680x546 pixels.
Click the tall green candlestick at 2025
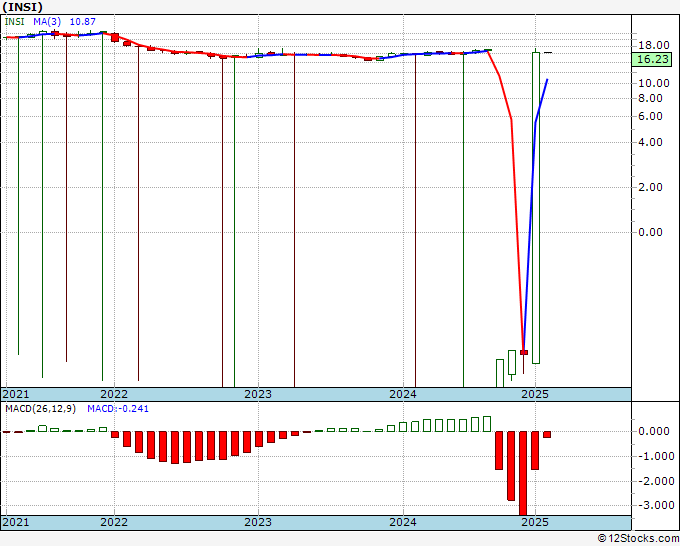click(x=536, y=208)
